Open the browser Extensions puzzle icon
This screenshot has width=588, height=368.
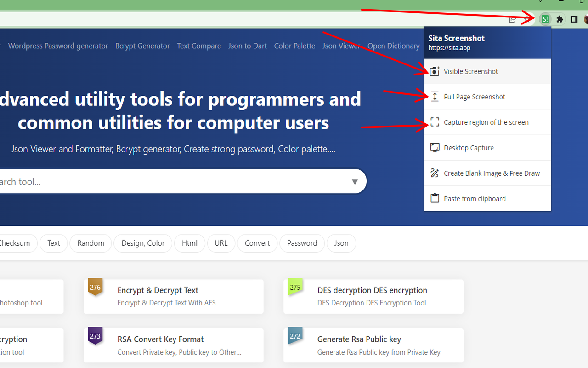(x=560, y=19)
